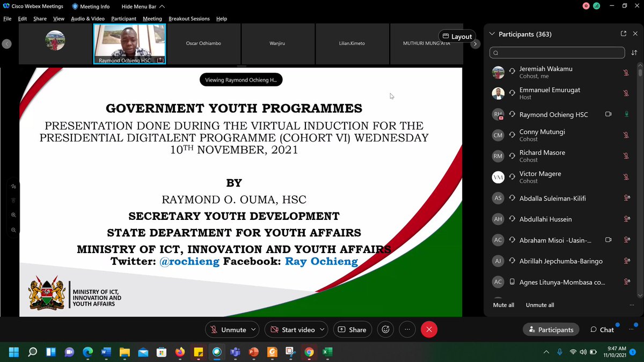Open the File menu
644x362 pixels.
pos(7,18)
